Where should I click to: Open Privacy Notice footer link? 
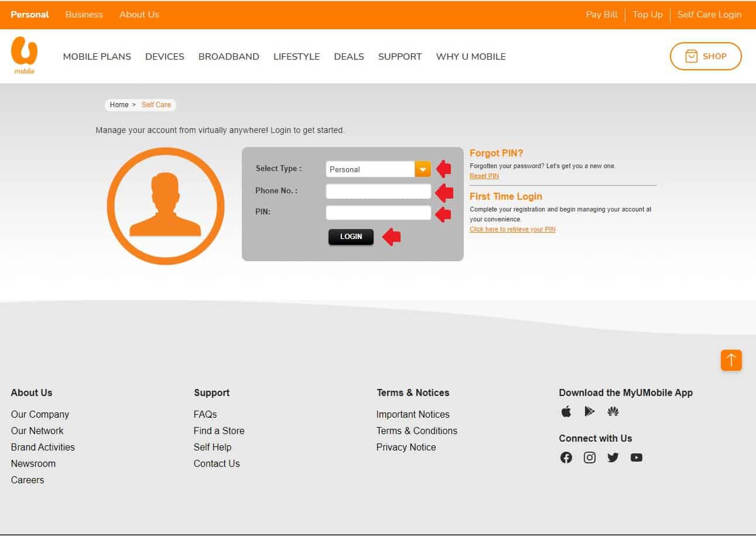(406, 447)
